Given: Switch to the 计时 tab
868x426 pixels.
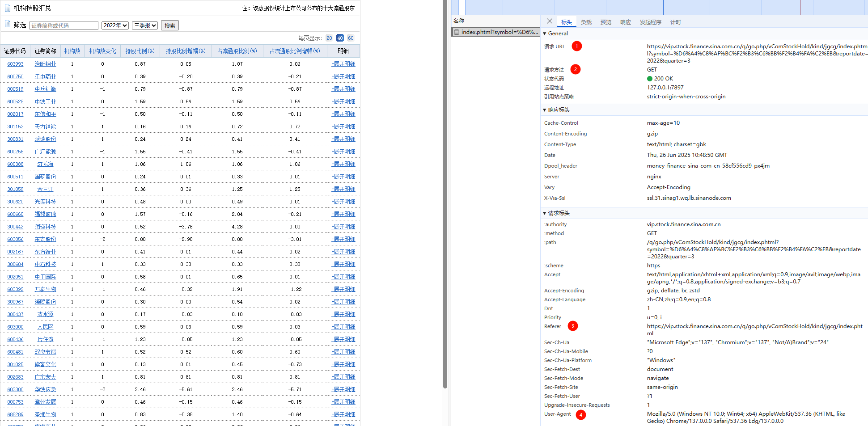Looking at the screenshot, I should [x=676, y=22].
